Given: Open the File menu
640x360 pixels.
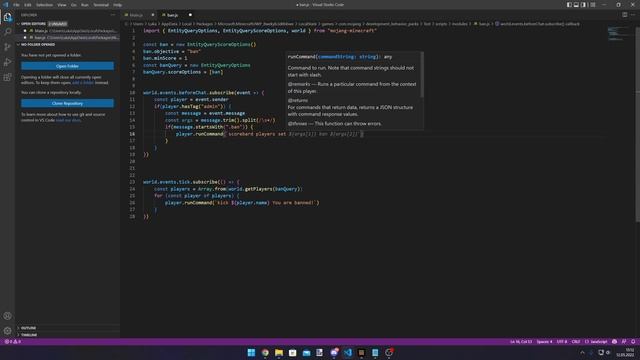Looking at the screenshot, I should pos(16,5).
